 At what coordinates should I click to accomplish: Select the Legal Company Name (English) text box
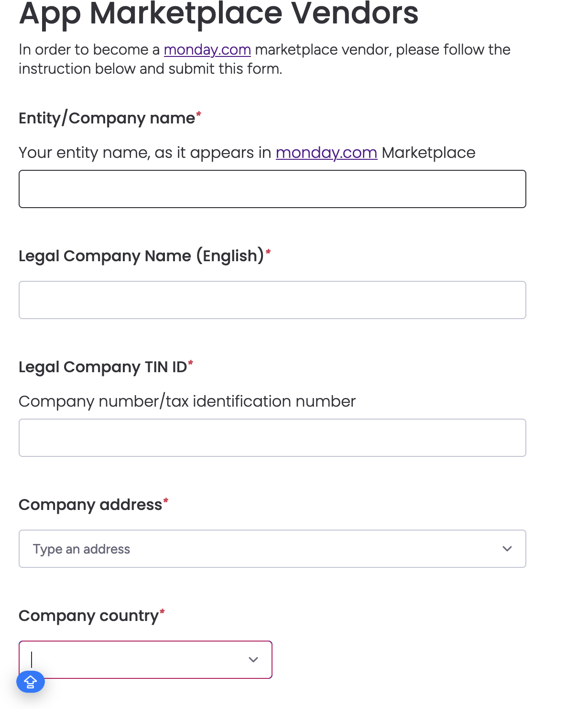tap(272, 300)
